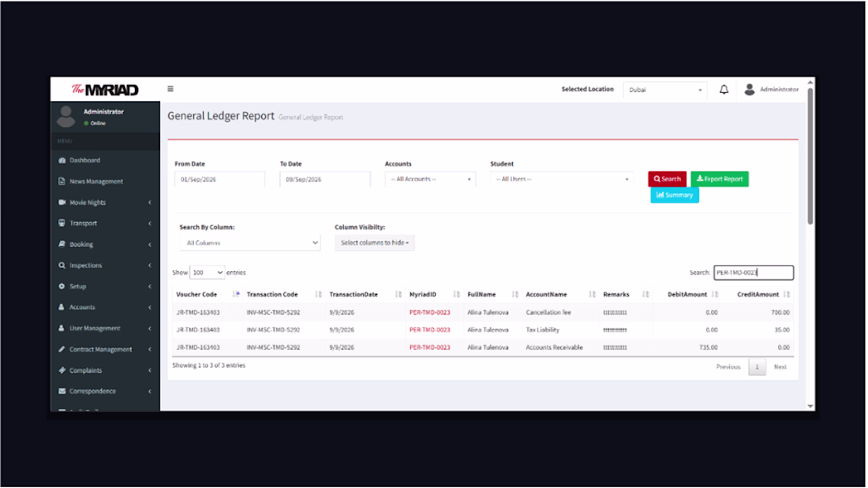Sort by Remarks column arrows
The image size is (868, 488).
(645, 294)
